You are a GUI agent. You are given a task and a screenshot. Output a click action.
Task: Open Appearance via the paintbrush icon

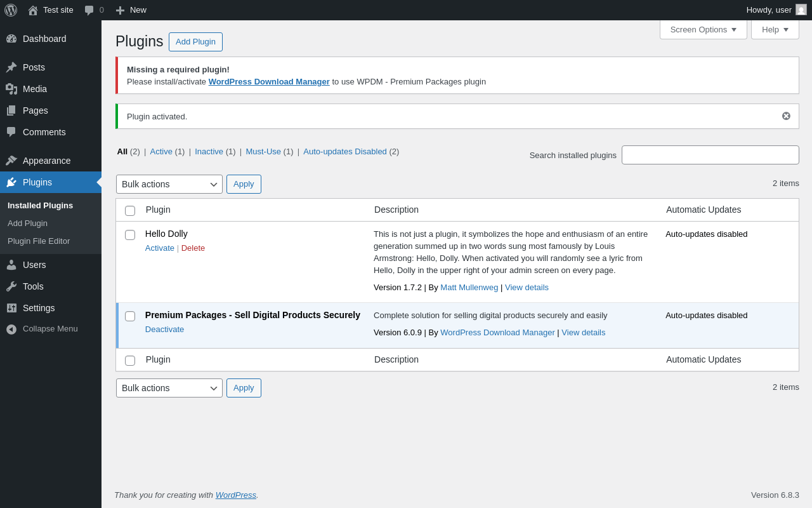point(11,161)
